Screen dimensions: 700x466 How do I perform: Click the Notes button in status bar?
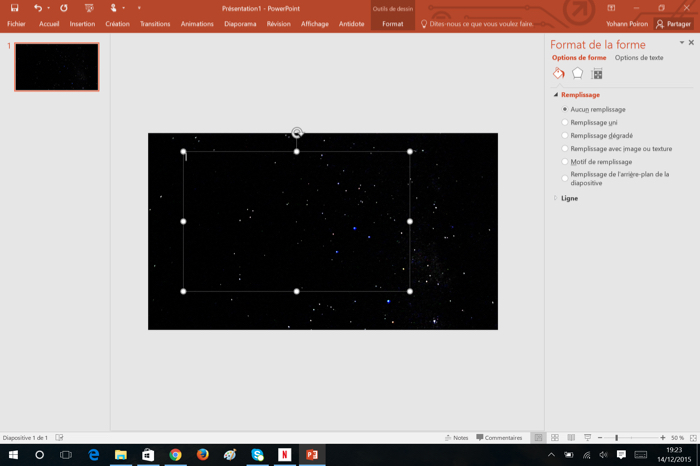(456, 438)
